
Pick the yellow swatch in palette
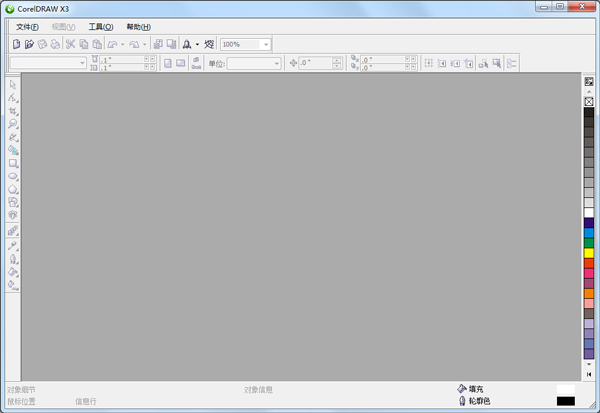click(589, 253)
